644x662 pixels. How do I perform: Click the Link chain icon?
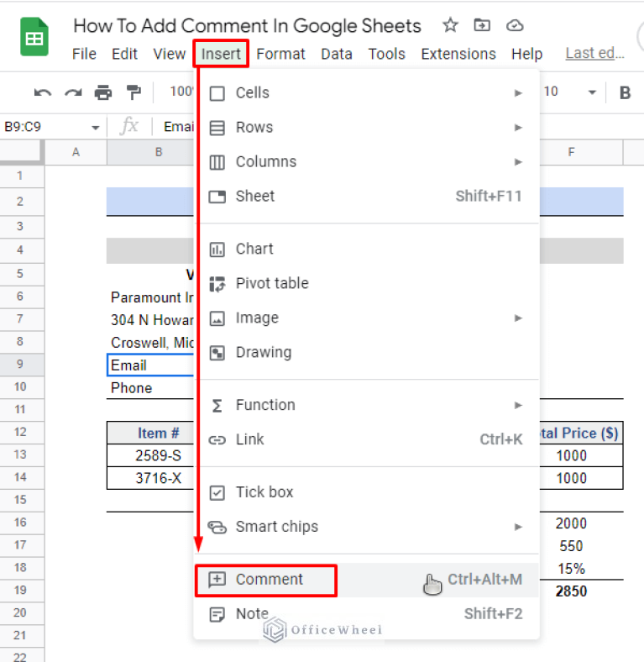tap(217, 440)
